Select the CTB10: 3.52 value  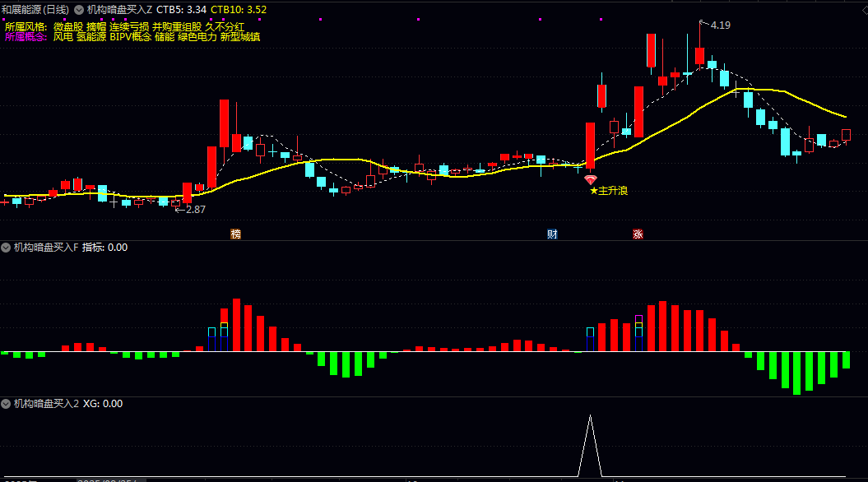(239, 10)
